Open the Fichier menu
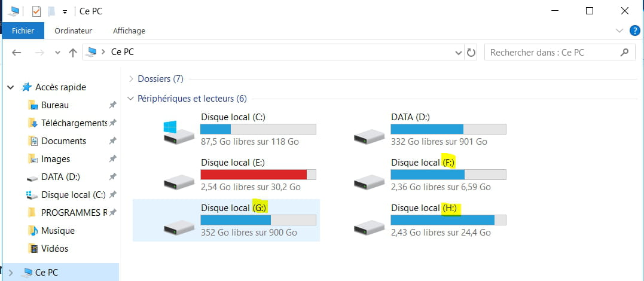The height and width of the screenshot is (281, 644). [x=23, y=31]
